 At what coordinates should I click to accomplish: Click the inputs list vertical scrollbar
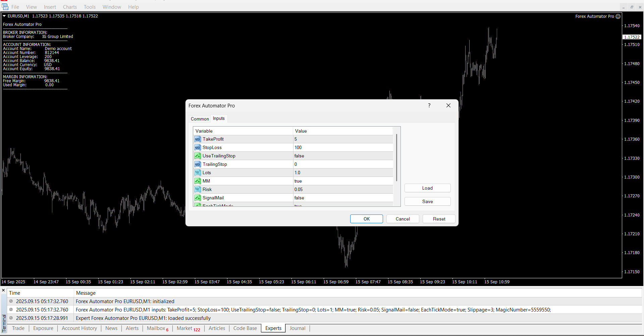click(397, 158)
